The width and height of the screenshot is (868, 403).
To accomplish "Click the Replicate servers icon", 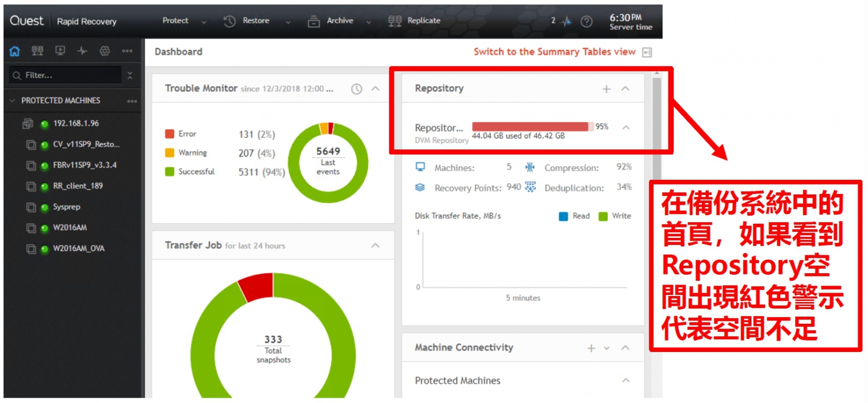I will click(395, 21).
